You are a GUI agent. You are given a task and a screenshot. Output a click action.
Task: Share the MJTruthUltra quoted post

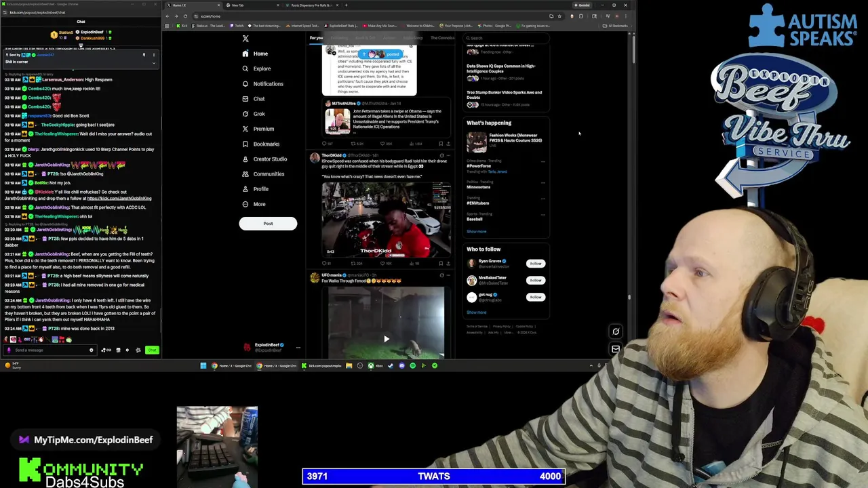(448, 144)
